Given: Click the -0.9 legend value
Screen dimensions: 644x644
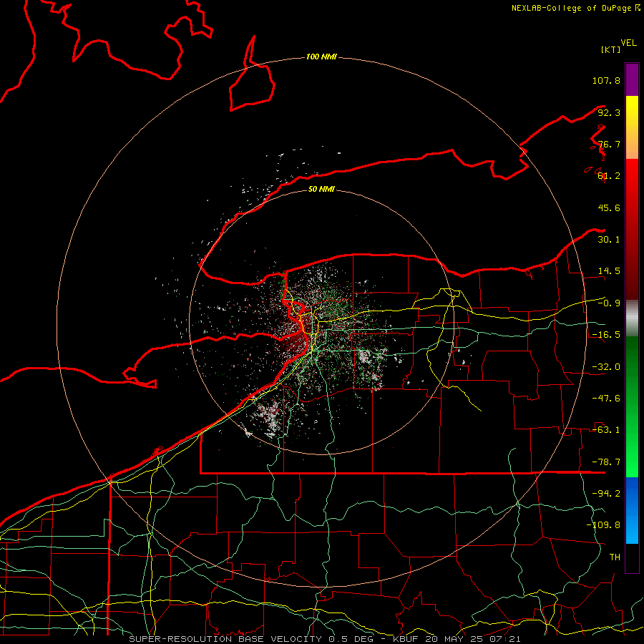Looking at the screenshot, I should pyautogui.click(x=609, y=303).
